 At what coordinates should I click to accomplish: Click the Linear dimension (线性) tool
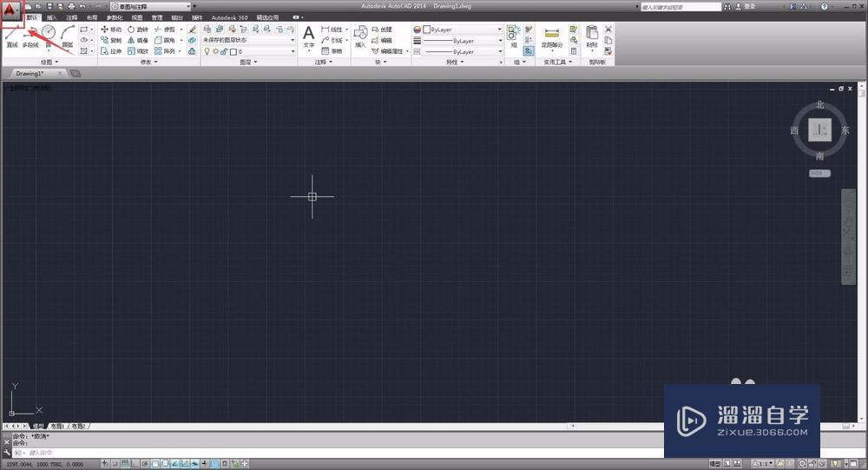point(332,30)
